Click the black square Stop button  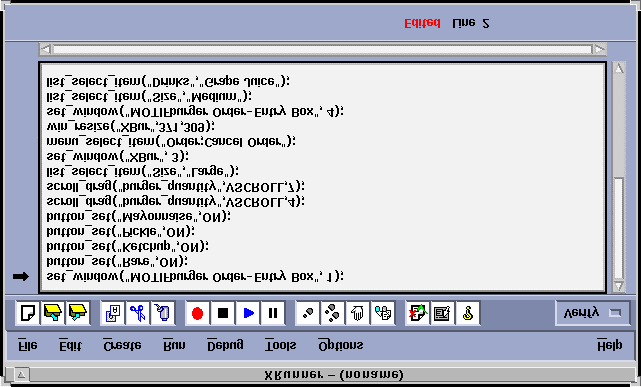coord(223,313)
